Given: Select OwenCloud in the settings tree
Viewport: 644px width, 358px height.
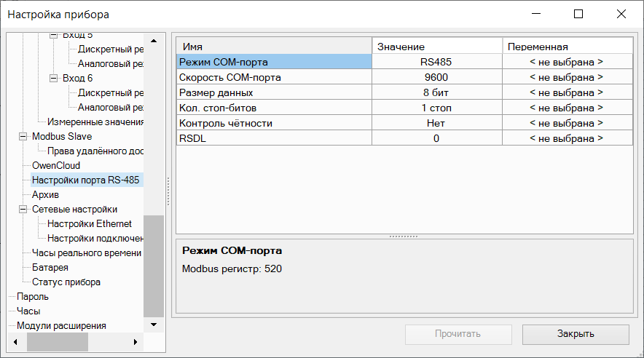Looking at the screenshot, I should pos(56,165).
